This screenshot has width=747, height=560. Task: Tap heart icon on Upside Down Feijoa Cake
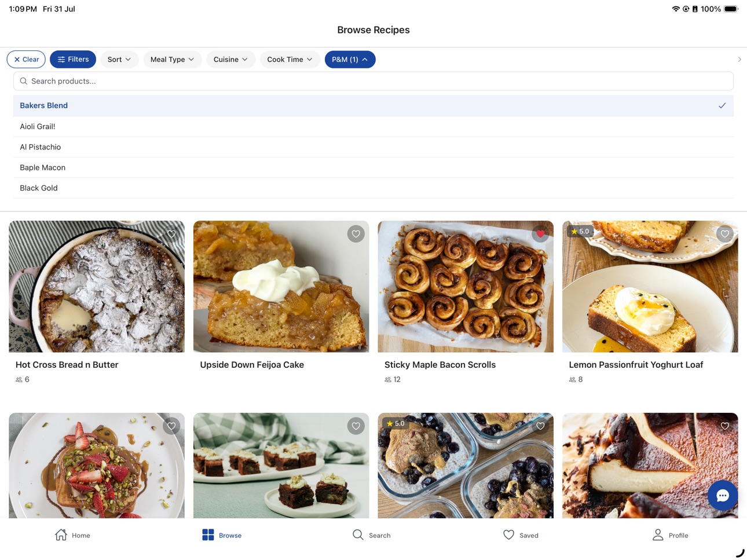click(x=356, y=234)
